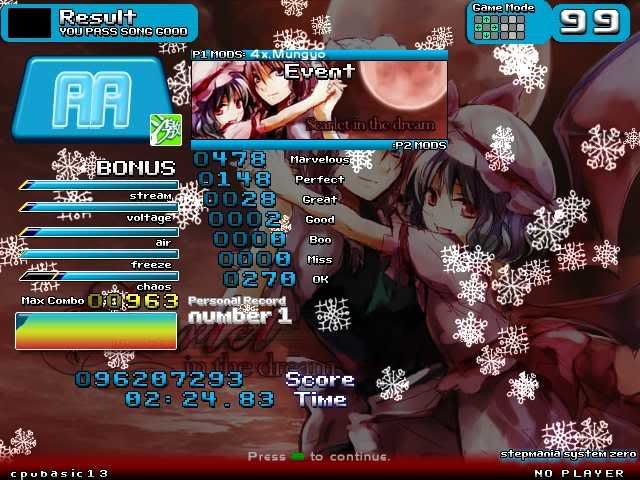
Task: Click the P1 MODS 4x, Mungyo label
Action: (259, 54)
